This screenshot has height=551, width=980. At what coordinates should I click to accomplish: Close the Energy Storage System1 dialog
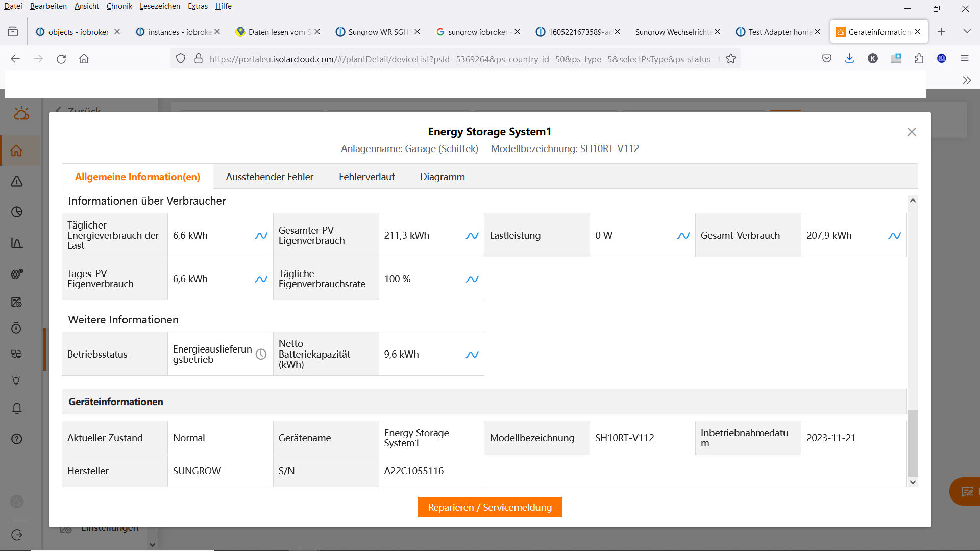(x=912, y=132)
